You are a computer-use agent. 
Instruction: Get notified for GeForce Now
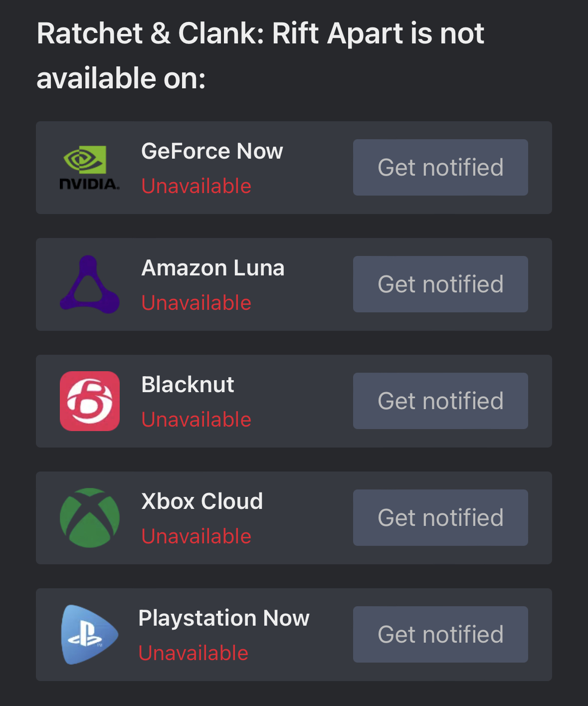click(440, 168)
